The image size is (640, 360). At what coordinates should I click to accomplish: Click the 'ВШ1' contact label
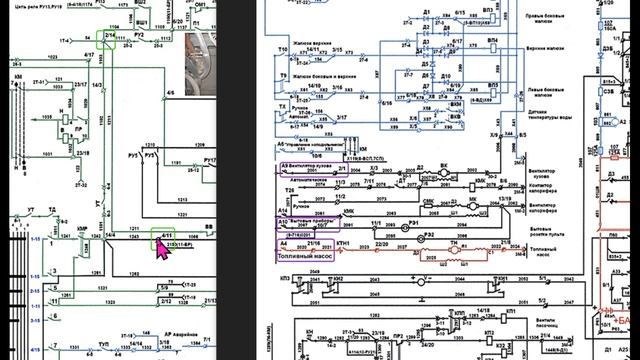tap(142, 23)
